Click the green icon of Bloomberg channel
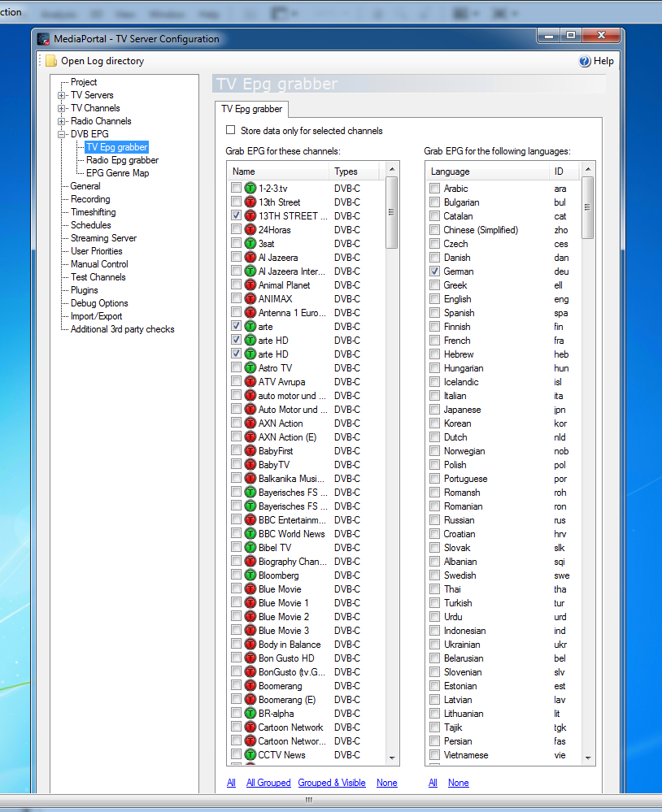Viewport: 662px width, 812px height. (250, 575)
